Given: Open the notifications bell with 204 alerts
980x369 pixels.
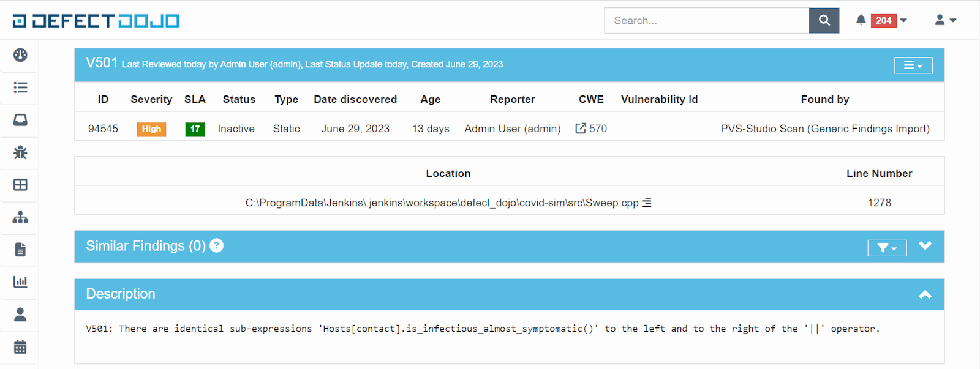Looking at the screenshot, I should 881,20.
